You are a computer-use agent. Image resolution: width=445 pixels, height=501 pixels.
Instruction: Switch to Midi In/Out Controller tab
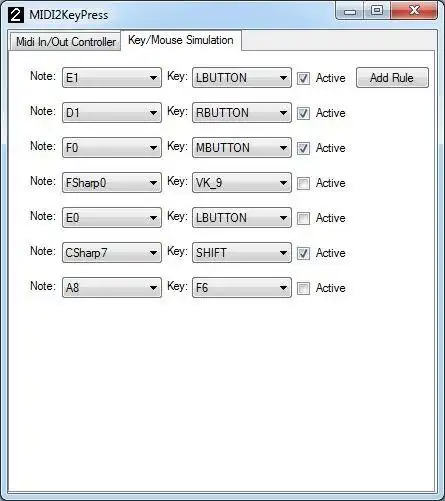click(65, 42)
